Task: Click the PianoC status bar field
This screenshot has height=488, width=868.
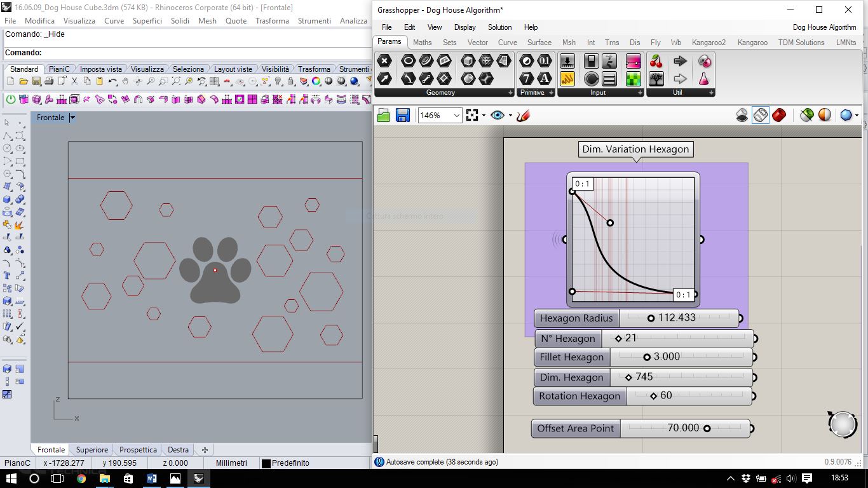Action: tap(17, 463)
